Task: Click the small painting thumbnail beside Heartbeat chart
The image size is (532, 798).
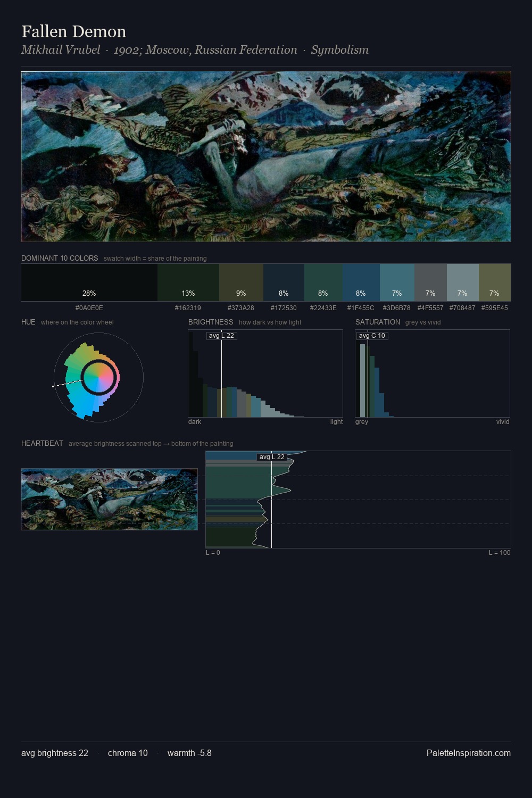Action: [x=109, y=499]
